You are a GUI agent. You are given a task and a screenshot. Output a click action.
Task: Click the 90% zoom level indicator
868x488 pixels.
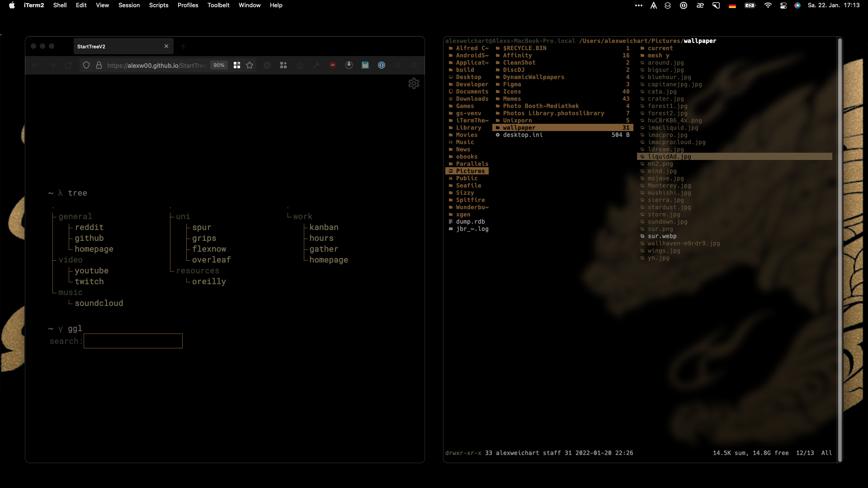(219, 65)
